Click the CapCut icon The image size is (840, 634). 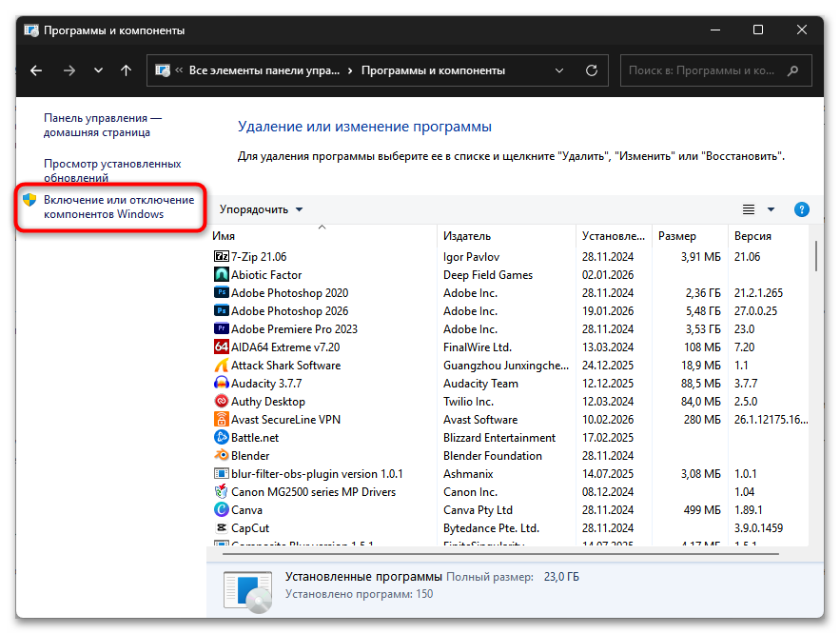pyautogui.click(x=222, y=528)
